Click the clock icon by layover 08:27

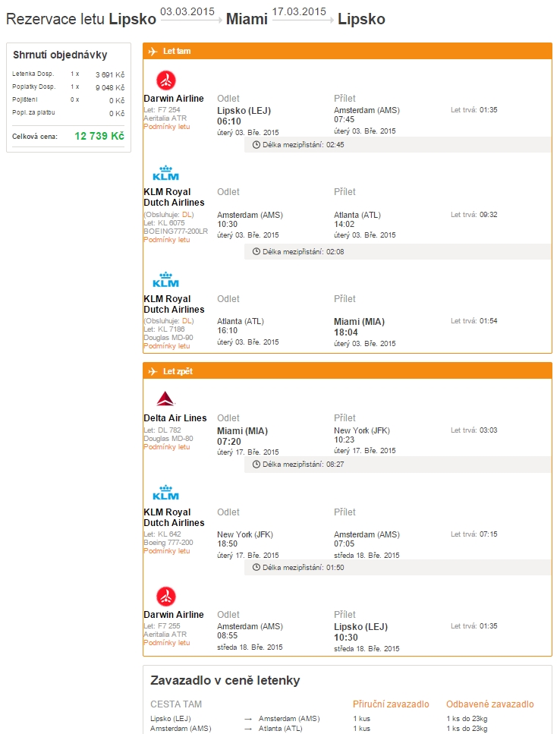[256, 465]
